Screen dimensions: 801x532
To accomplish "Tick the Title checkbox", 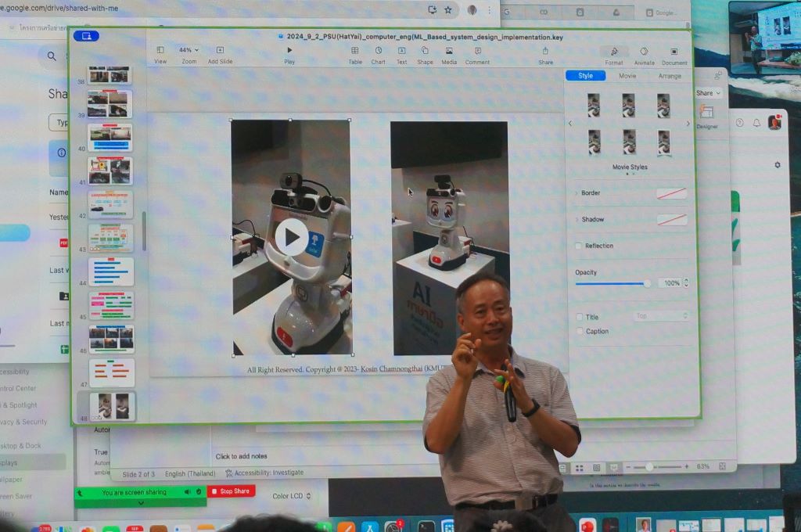I will coord(580,317).
